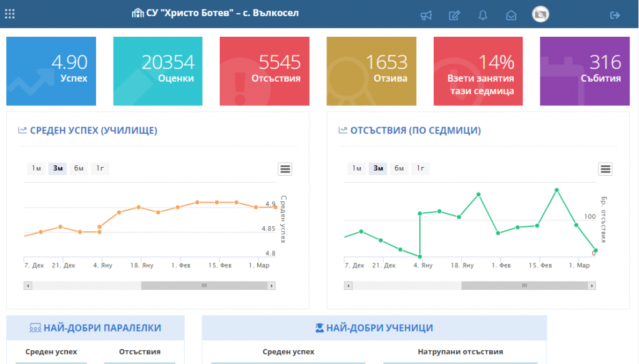Image resolution: width=639 pixels, height=364 pixels.
Task: Open average grade chart hamburger menu
Action: click(x=285, y=169)
